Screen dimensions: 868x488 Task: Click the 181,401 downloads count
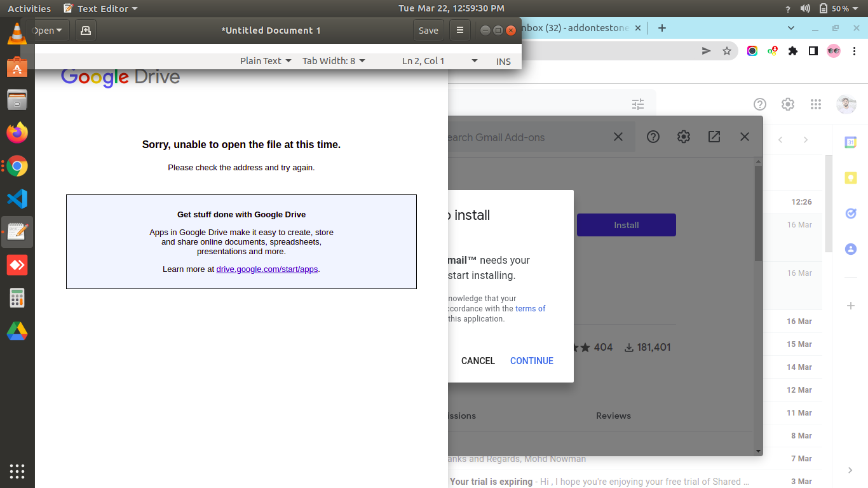[x=648, y=348]
